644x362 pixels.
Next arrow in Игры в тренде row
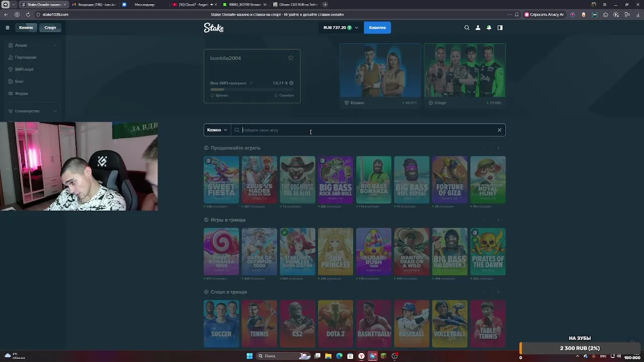498,220
